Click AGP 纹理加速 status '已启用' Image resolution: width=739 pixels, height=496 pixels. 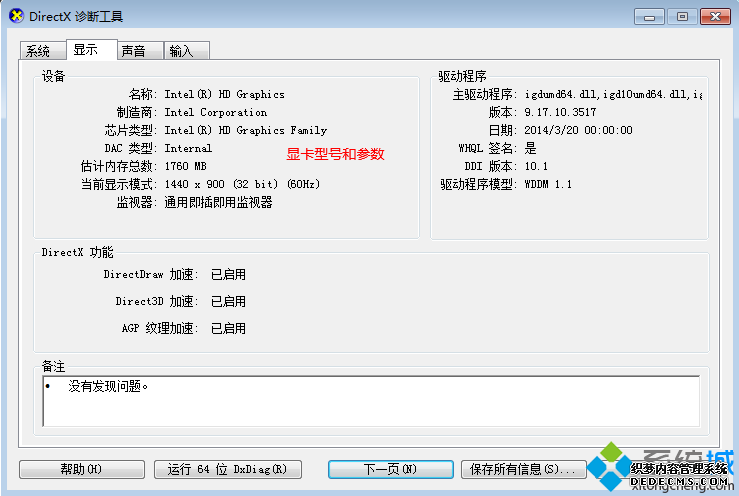228,328
